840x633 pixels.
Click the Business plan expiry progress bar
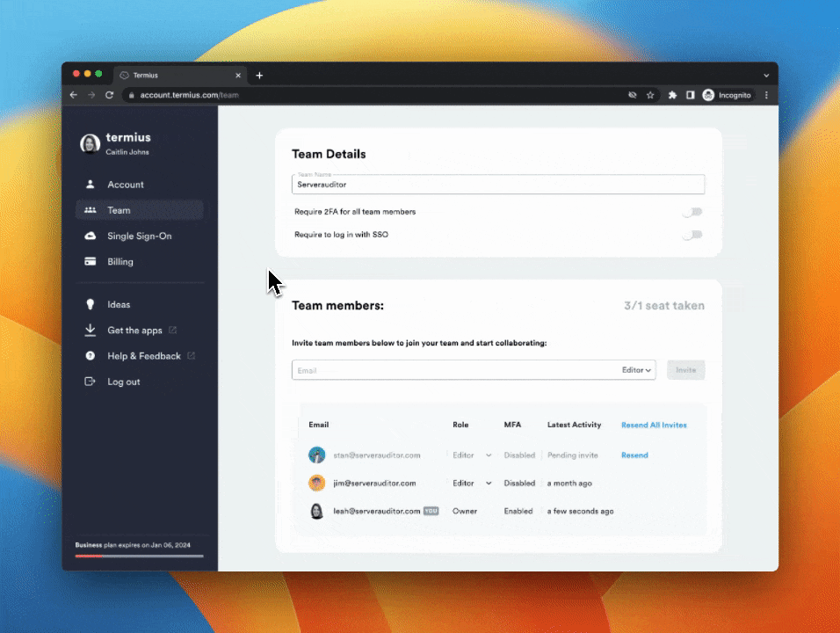140,556
